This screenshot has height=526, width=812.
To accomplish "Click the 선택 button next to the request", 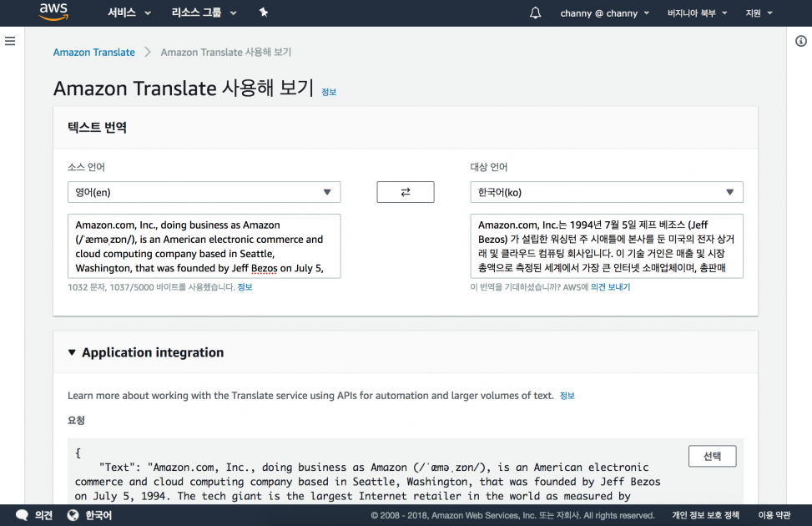I will pyautogui.click(x=711, y=456).
